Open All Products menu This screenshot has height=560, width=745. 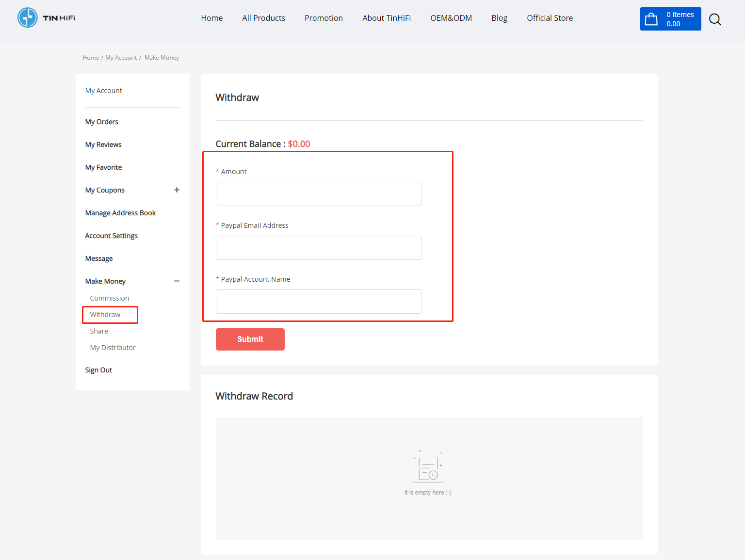[x=263, y=18]
